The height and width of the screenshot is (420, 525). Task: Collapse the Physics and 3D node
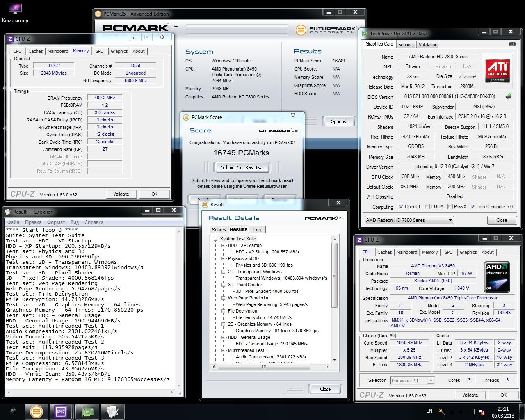[224, 258]
